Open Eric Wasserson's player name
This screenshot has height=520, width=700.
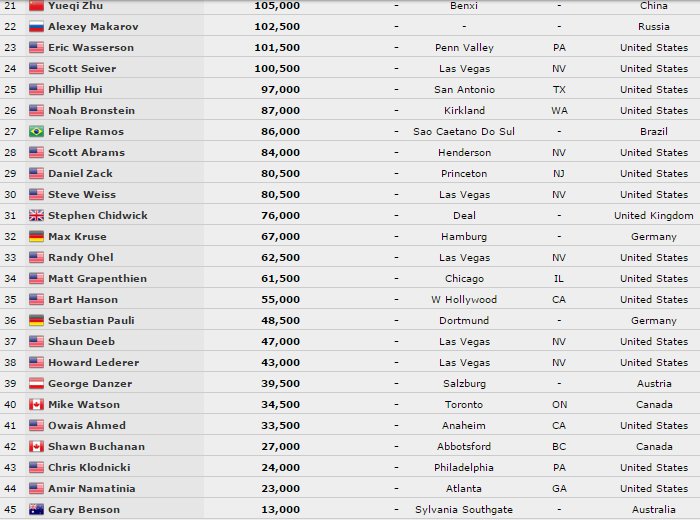(x=90, y=48)
